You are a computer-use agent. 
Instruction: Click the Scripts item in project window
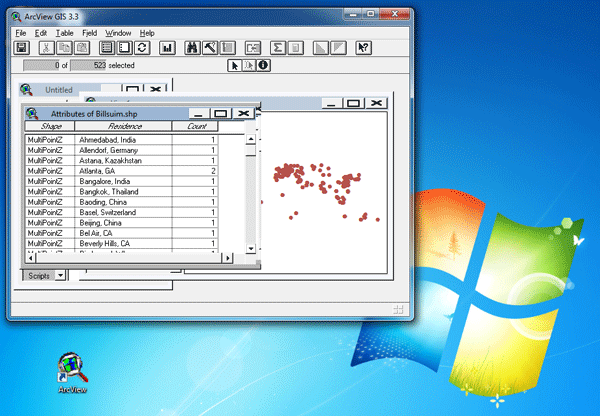pyautogui.click(x=39, y=276)
